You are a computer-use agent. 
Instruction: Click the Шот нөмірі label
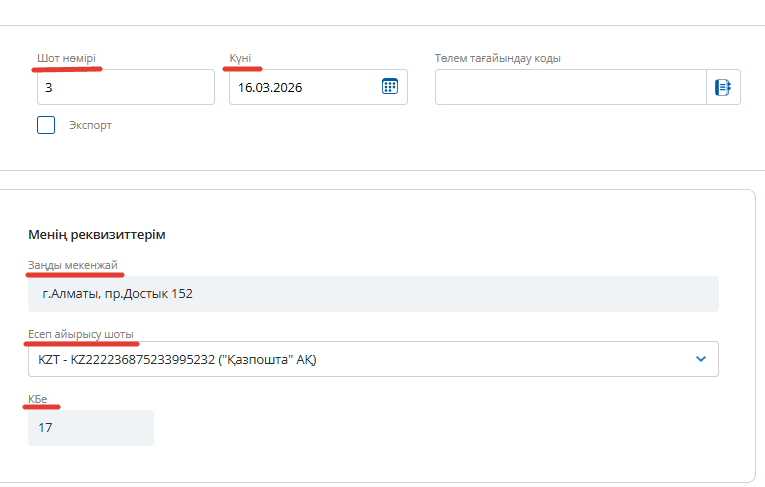(x=67, y=58)
